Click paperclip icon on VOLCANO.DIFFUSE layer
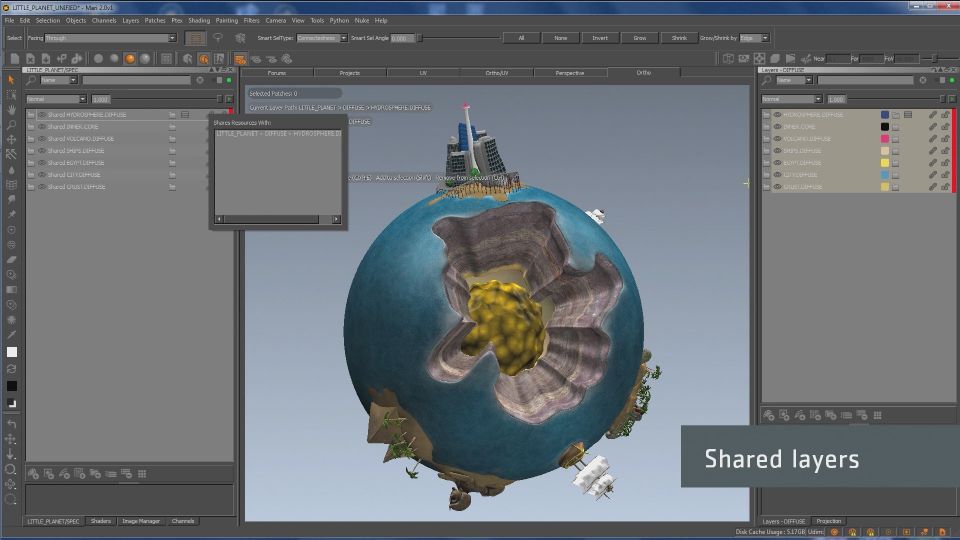 [x=932, y=139]
